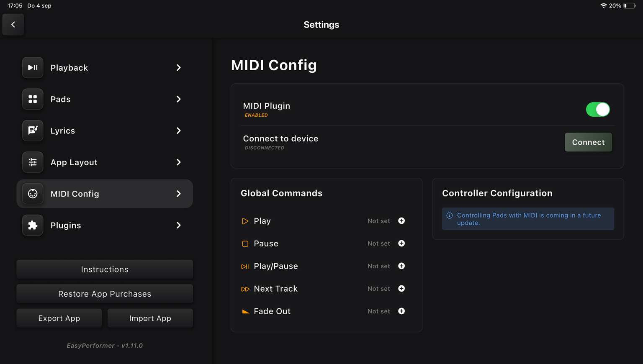Expand the Playback chevron arrow
This screenshot has height=364, width=643.
(179, 68)
